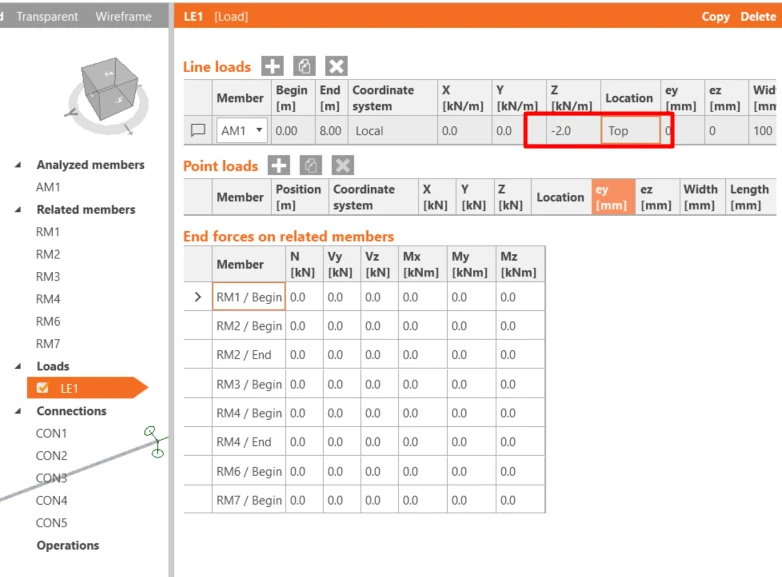782x577 pixels.
Task: Click Copy in the LE1 header
Action: tap(716, 16)
